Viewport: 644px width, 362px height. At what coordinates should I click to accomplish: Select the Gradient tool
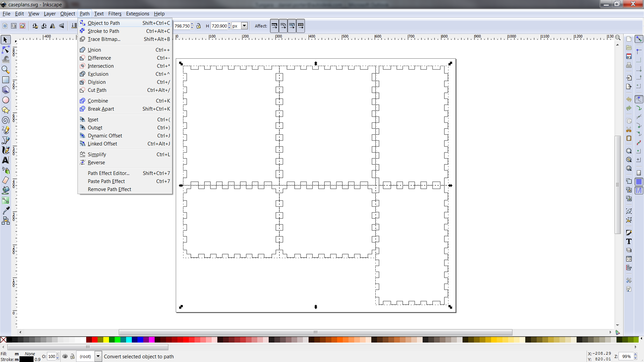(x=5, y=200)
